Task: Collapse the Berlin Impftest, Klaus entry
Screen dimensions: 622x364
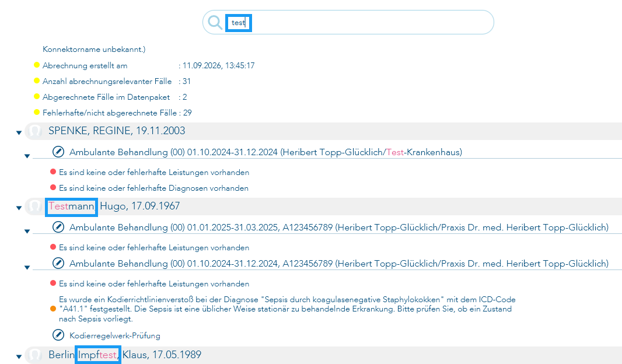Action: [19, 356]
